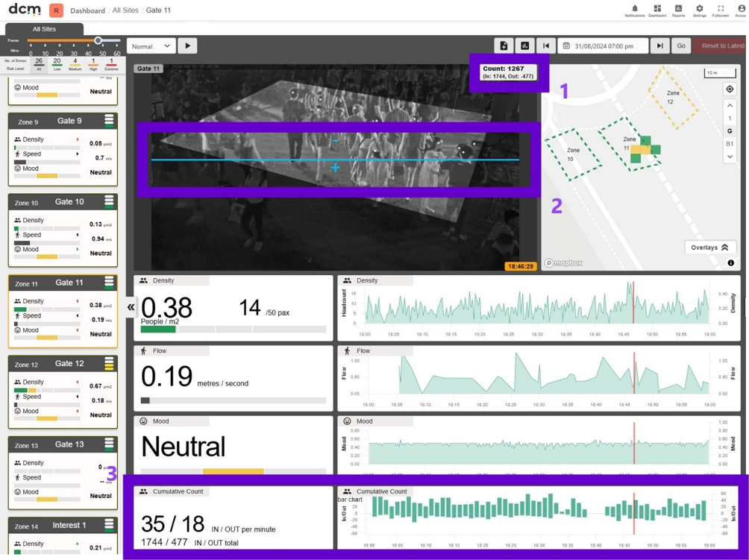Start playback with the play button
This screenshot has height=560, width=749.
click(x=188, y=45)
